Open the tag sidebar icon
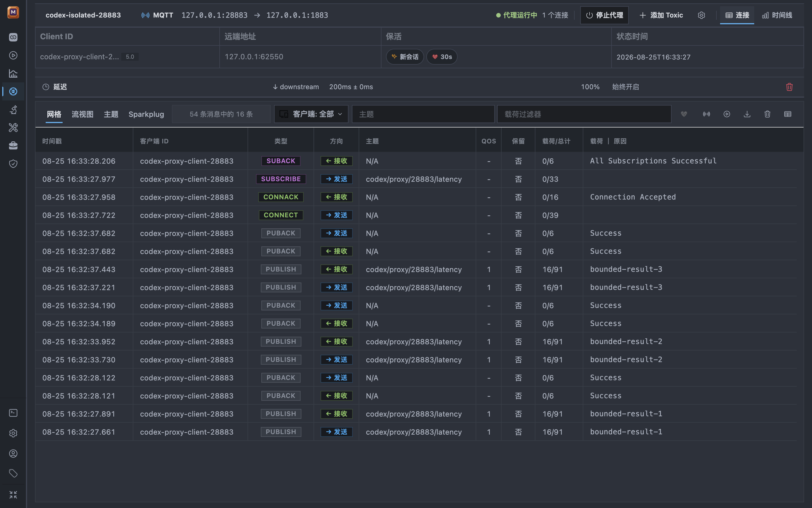The width and height of the screenshot is (812, 508). pos(13,474)
